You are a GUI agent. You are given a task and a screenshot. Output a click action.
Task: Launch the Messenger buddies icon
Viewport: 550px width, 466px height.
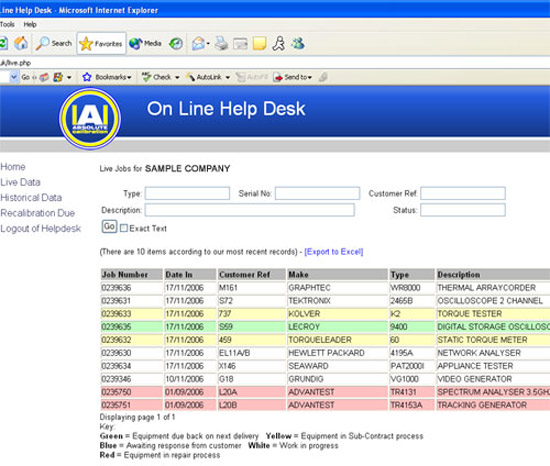coord(298,43)
